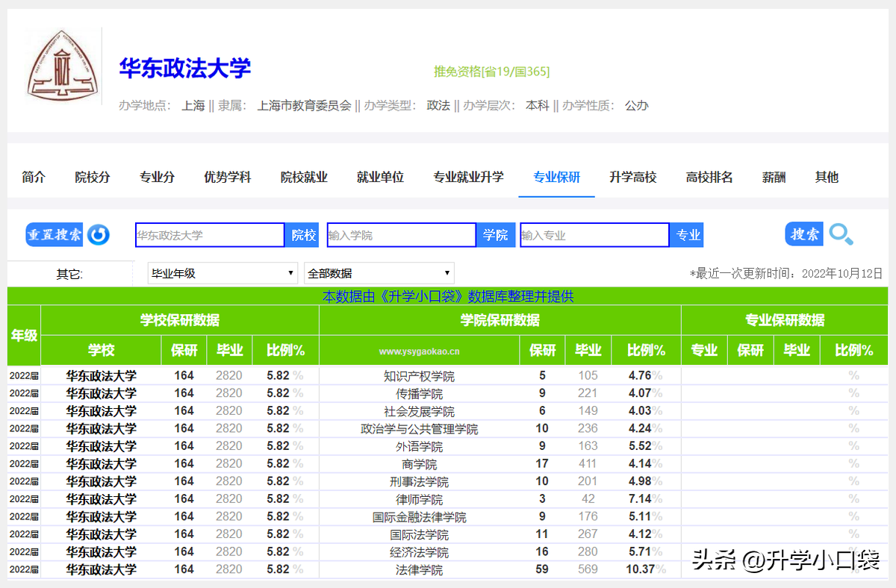Open the 专业分 tab

click(x=157, y=177)
